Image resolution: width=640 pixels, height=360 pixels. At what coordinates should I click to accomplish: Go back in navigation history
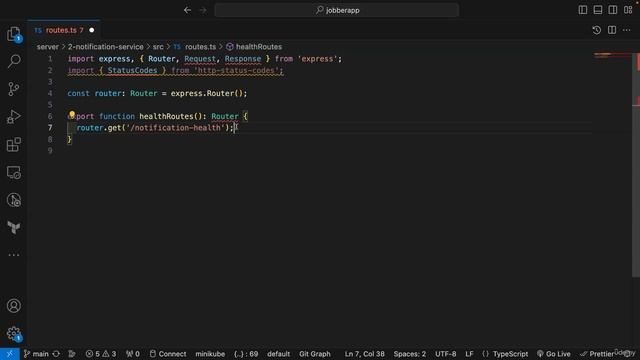point(187,10)
